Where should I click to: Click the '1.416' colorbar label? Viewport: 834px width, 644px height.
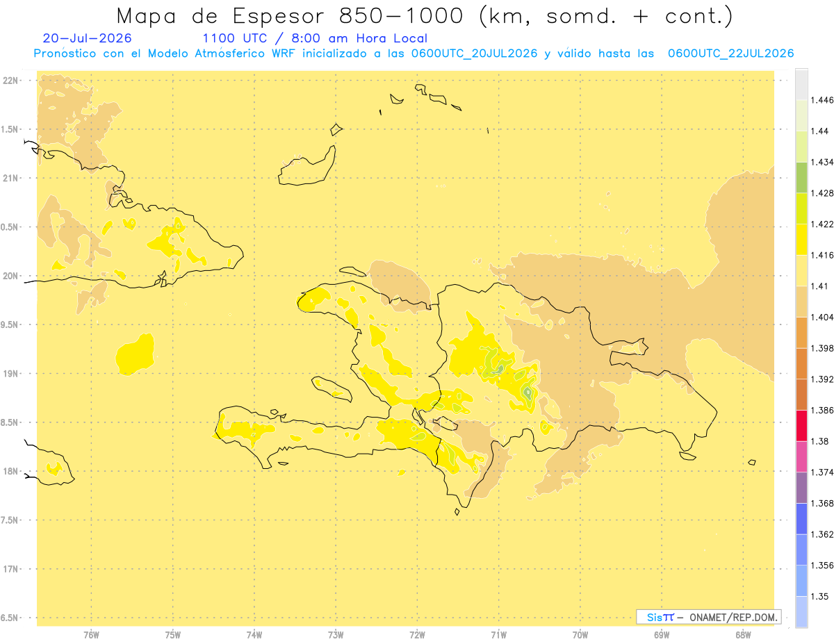click(822, 255)
